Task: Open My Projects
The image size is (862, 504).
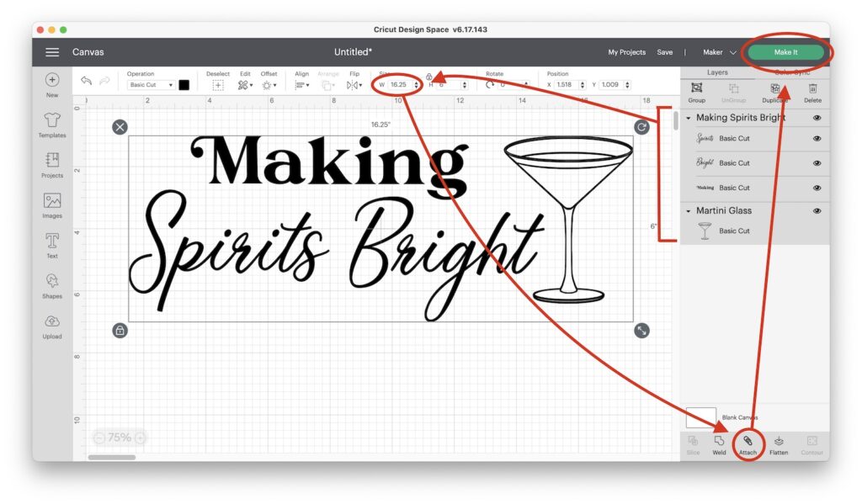Action: tap(626, 52)
